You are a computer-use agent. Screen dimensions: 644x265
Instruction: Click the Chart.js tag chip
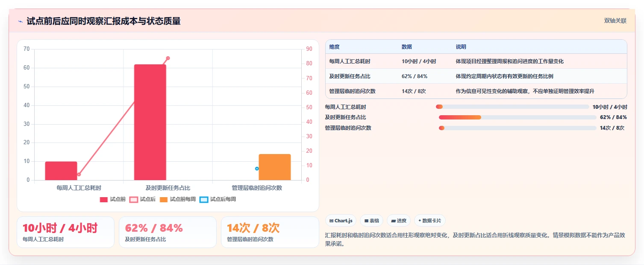341,221
